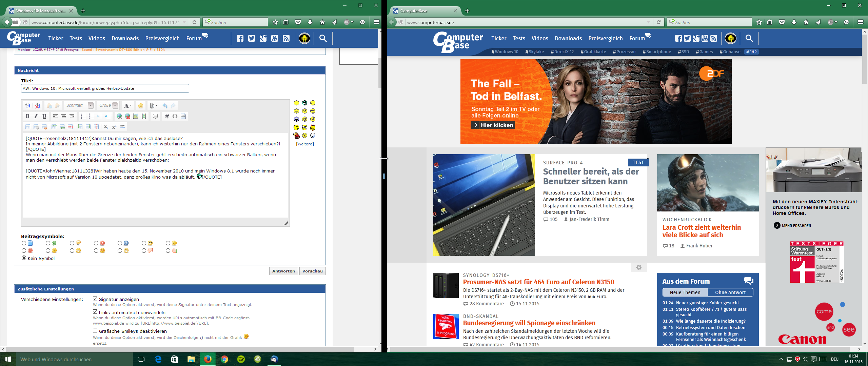The width and height of the screenshot is (868, 366).
Task: Open Spotify from the Windows taskbar
Action: 241,359
